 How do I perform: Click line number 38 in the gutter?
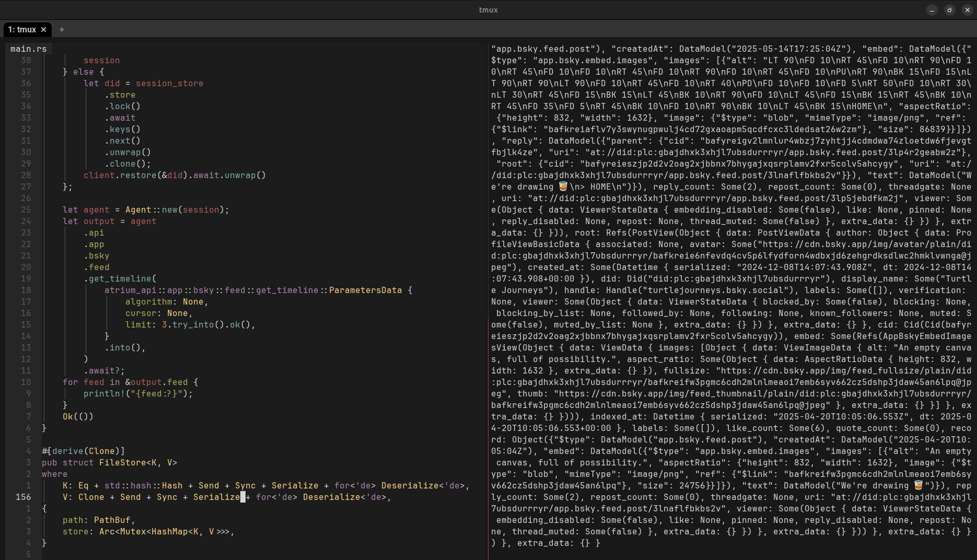pyautogui.click(x=26, y=60)
